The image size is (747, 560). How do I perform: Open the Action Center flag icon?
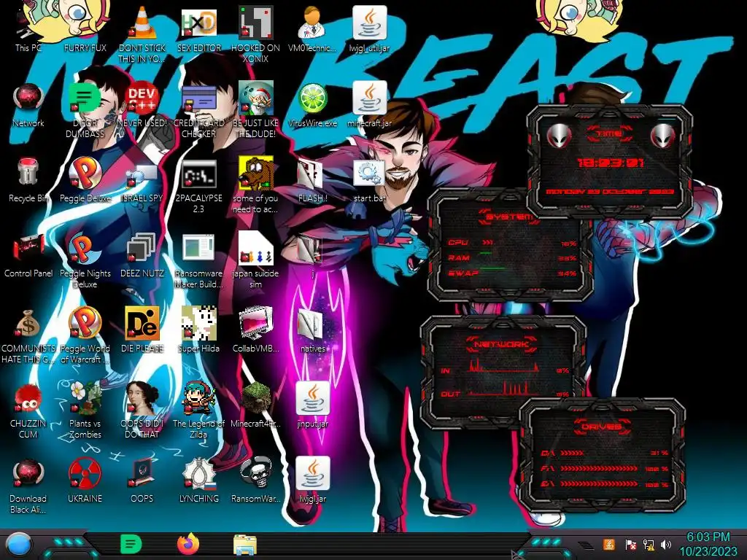pos(630,544)
